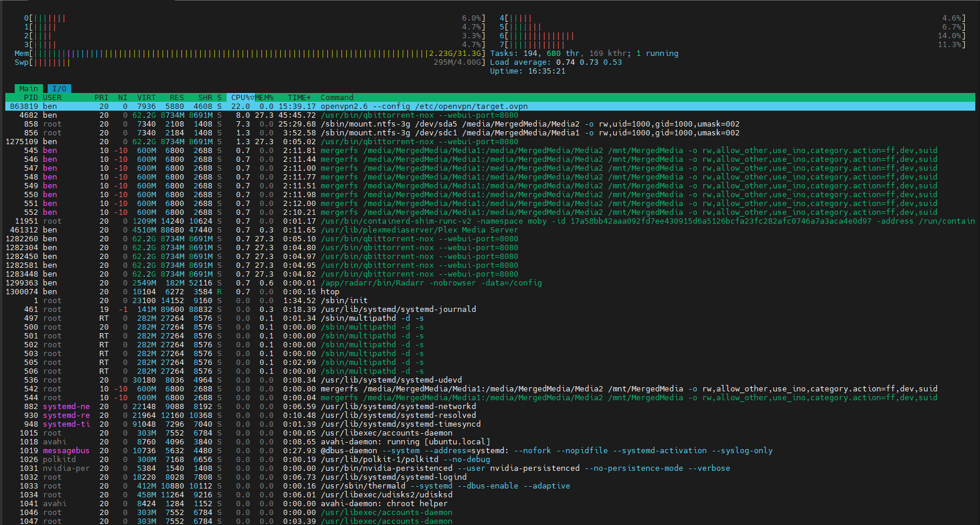Sort by the TIME+ column header
The height and width of the screenshot is (525, 980).
pyautogui.click(x=299, y=98)
